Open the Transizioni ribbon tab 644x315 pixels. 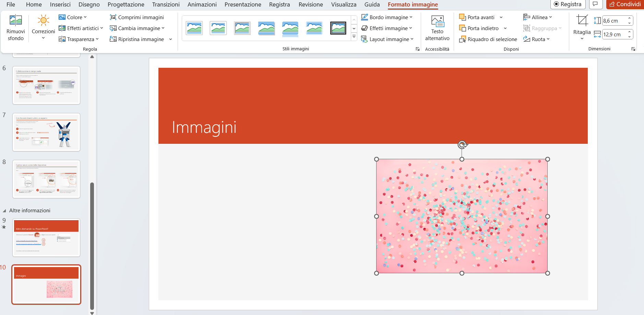pyautogui.click(x=166, y=4)
